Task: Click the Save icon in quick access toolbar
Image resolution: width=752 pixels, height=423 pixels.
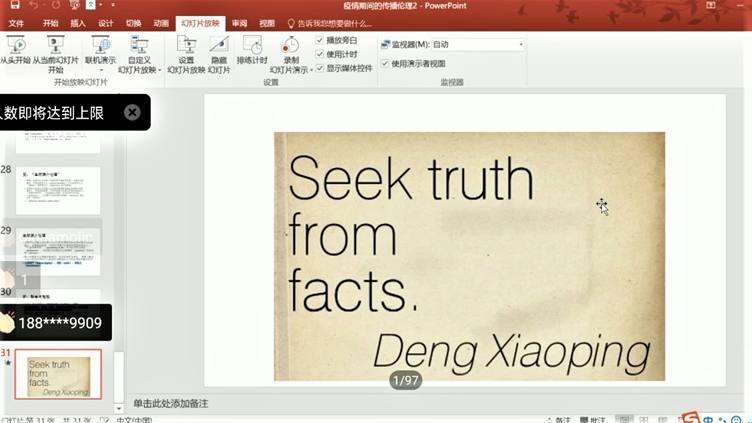Action: tap(14, 6)
